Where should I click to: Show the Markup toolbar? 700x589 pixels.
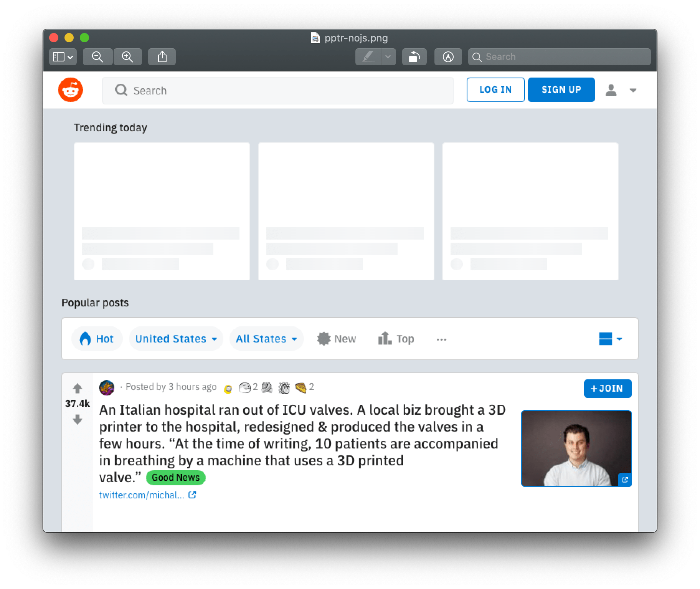[448, 57]
